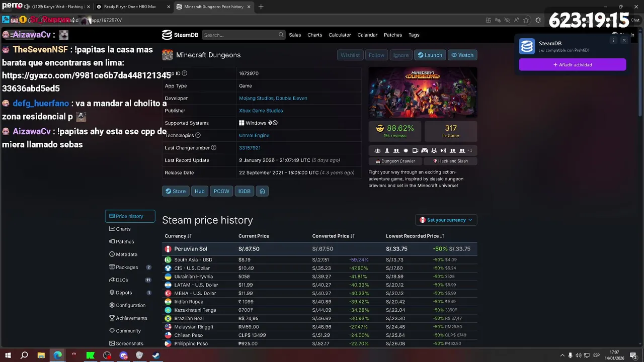
Task: Click the help icon next to App ID
Action: (x=184, y=73)
